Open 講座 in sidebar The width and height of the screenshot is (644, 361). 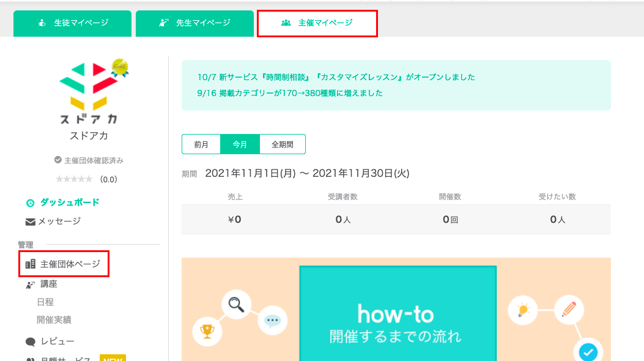[49, 284]
